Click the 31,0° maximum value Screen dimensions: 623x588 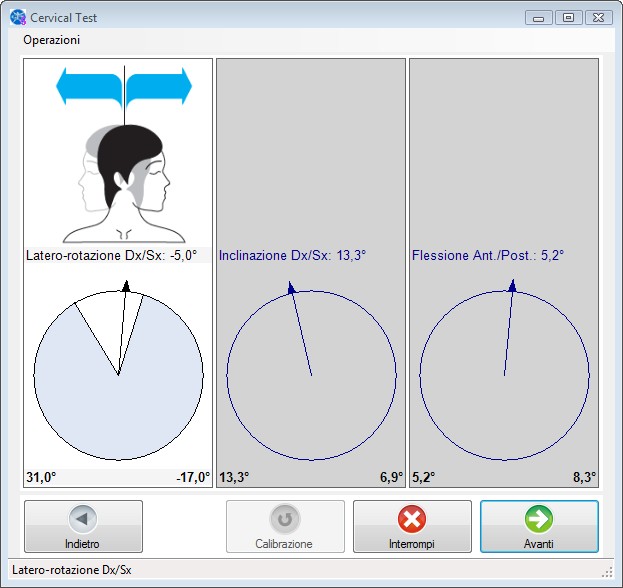point(41,477)
